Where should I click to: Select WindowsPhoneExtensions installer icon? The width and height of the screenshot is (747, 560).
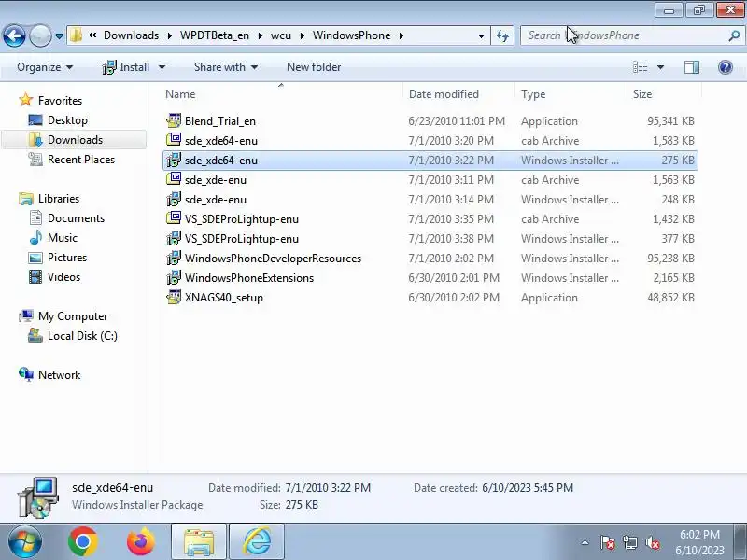coord(174,277)
